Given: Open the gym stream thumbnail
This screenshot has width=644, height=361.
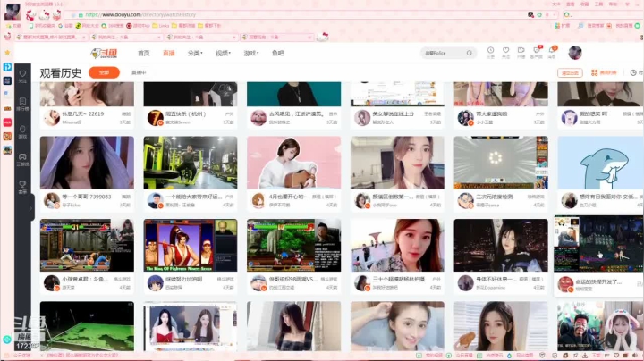Looking at the screenshot, I should coord(191,163).
